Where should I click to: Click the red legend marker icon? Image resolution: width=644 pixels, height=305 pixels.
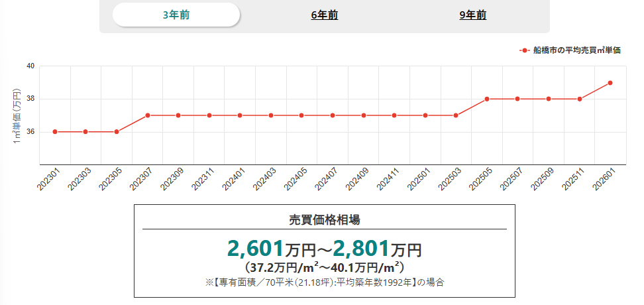pos(524,50)
